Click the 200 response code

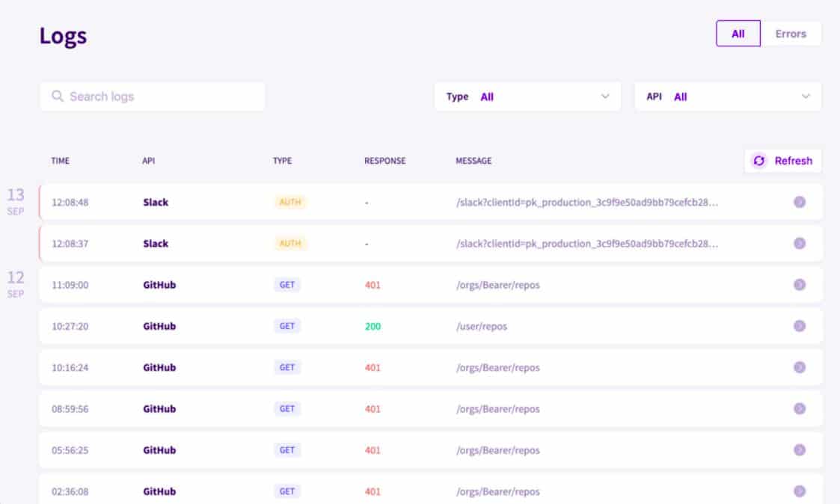point(373,326)
